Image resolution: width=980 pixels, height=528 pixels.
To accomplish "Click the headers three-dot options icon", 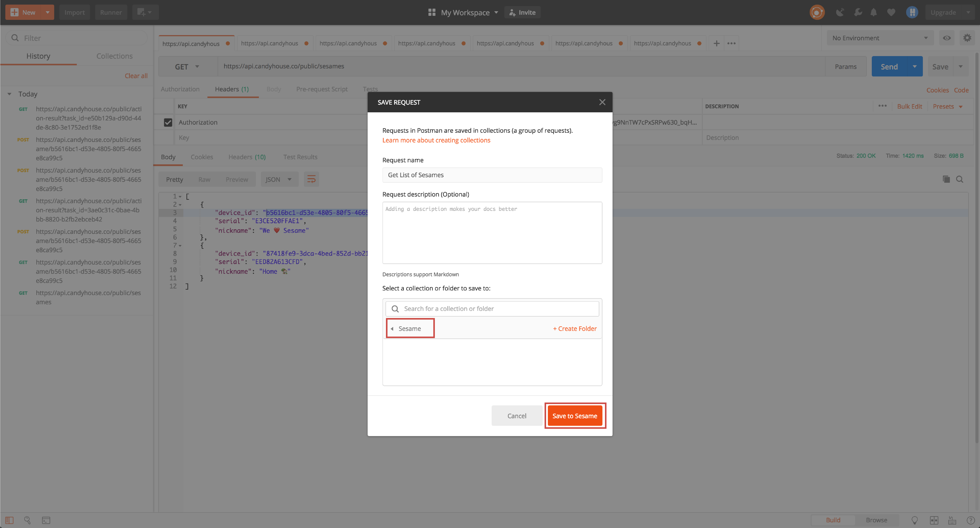I will pyautogui.click(x=883, y=106).
